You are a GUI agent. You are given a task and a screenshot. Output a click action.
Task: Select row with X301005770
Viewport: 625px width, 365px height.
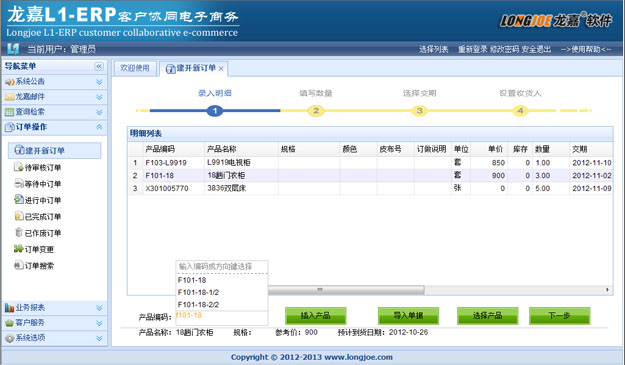(370, 188)
